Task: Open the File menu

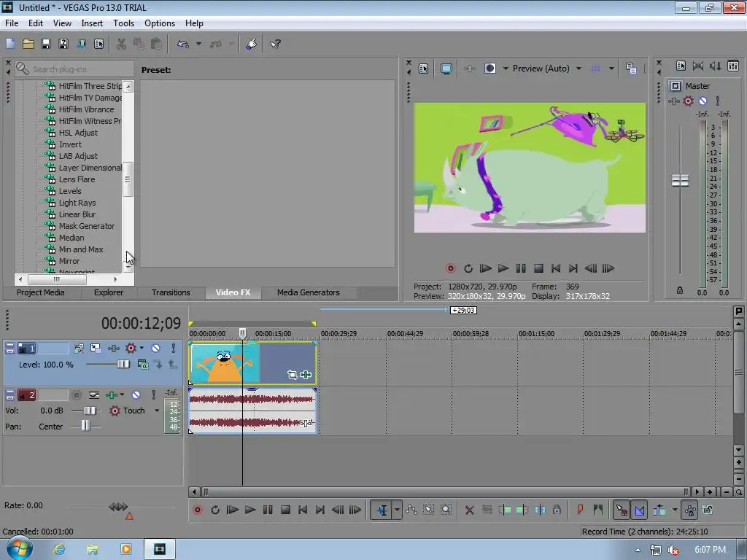Action: pos(12,23)
